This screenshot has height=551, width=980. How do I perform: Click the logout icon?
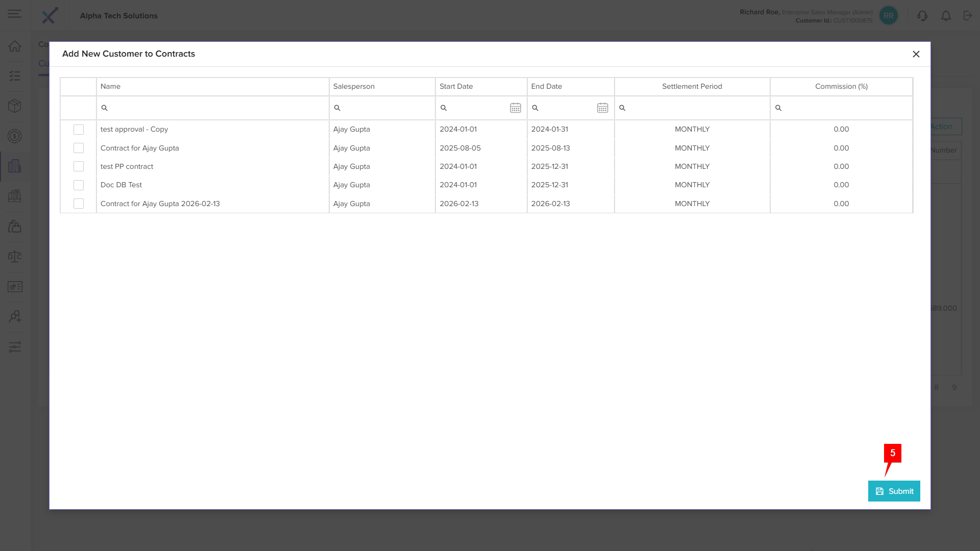968,16
